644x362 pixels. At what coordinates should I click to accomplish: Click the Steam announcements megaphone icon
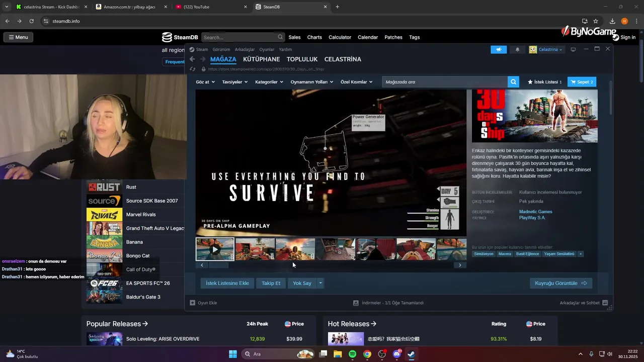click(499, 49)
